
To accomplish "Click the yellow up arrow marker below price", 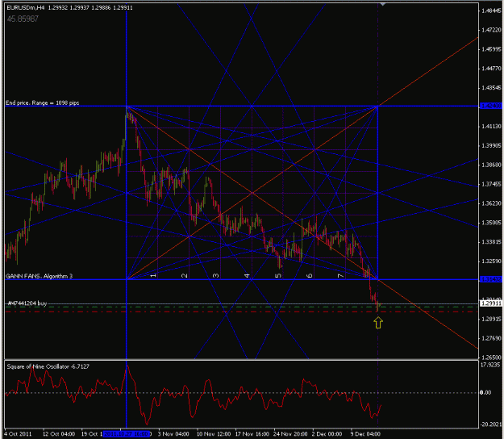I will coord(378,323).
